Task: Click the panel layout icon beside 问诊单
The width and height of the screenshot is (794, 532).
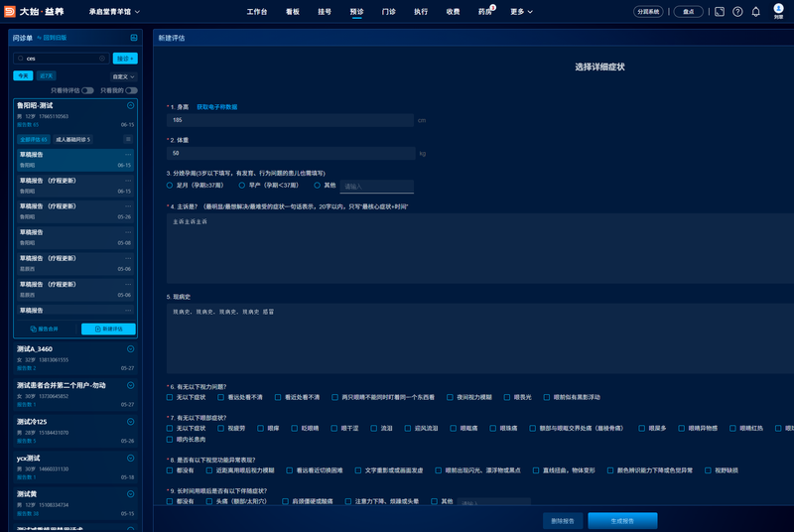Action: pos(134,38)
